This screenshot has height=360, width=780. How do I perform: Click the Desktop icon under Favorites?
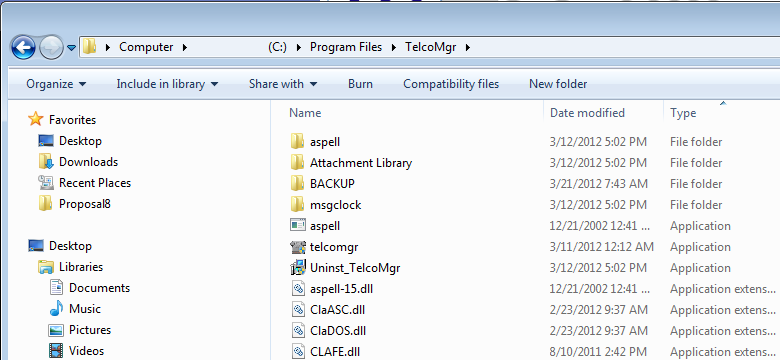tap(46, 141)
